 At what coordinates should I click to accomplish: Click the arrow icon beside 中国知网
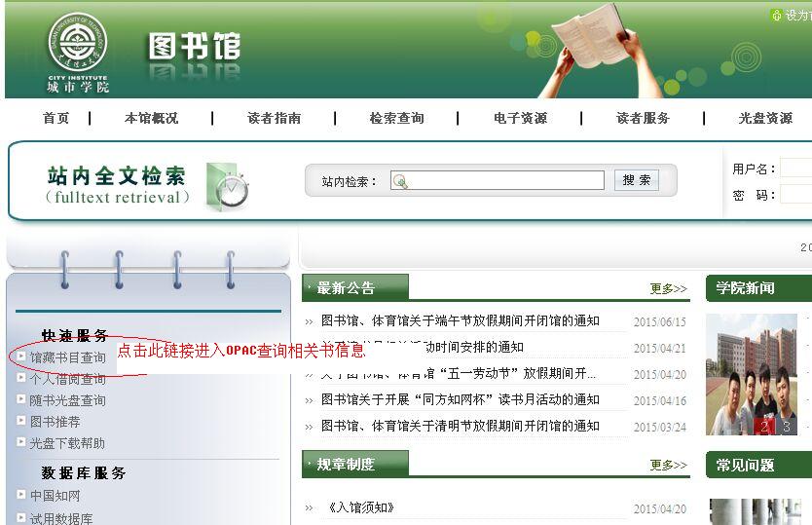21,495
